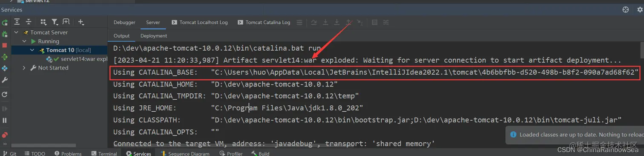Expand the Not Started node
Viewport: 644px width, 156px height.
click(x=25, y=68)
